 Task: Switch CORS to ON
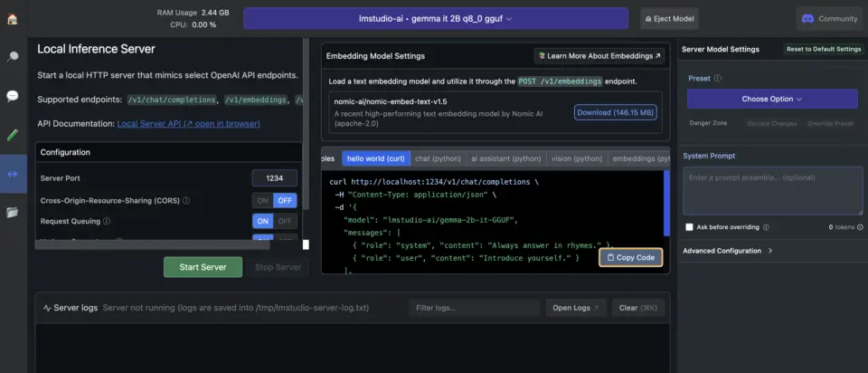263,201
